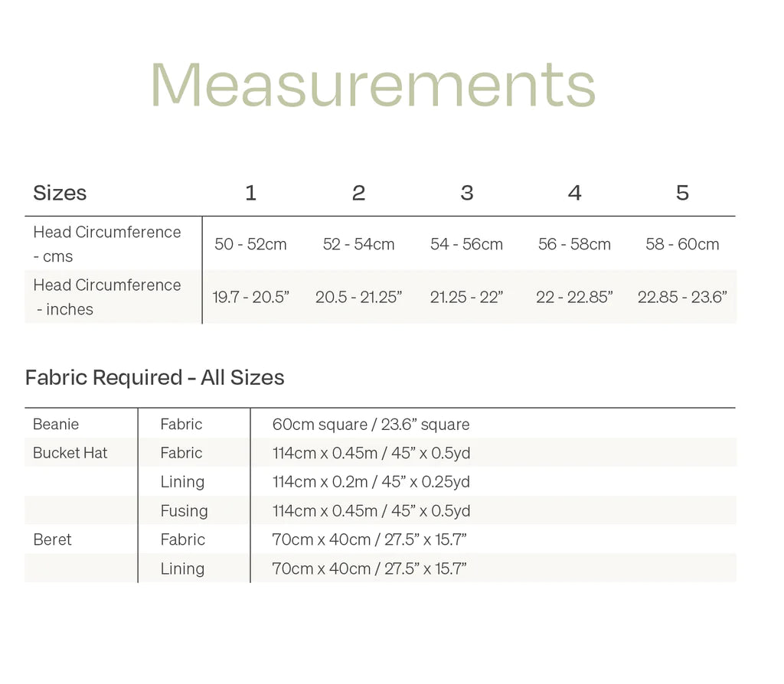This screenshot has width=784, height=684.
Task: Click the 22 - 22.85" inches cell
Action: 574,298
